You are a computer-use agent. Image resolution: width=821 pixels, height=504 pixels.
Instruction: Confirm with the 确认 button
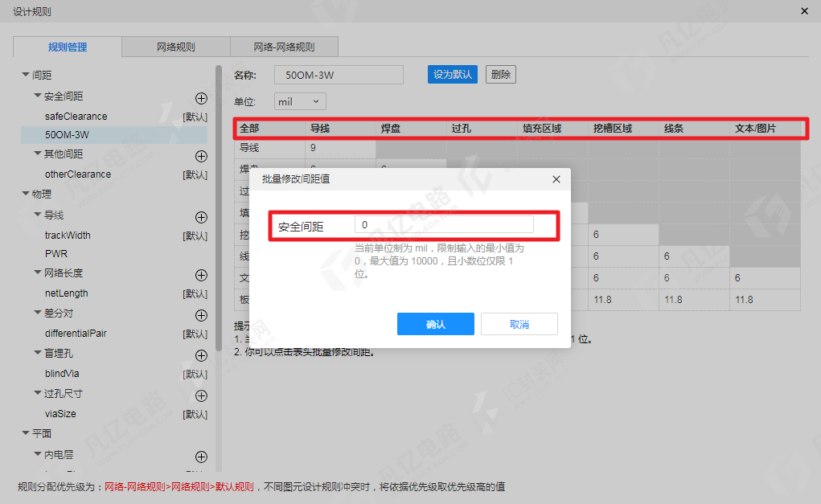[x=436, y=324]
